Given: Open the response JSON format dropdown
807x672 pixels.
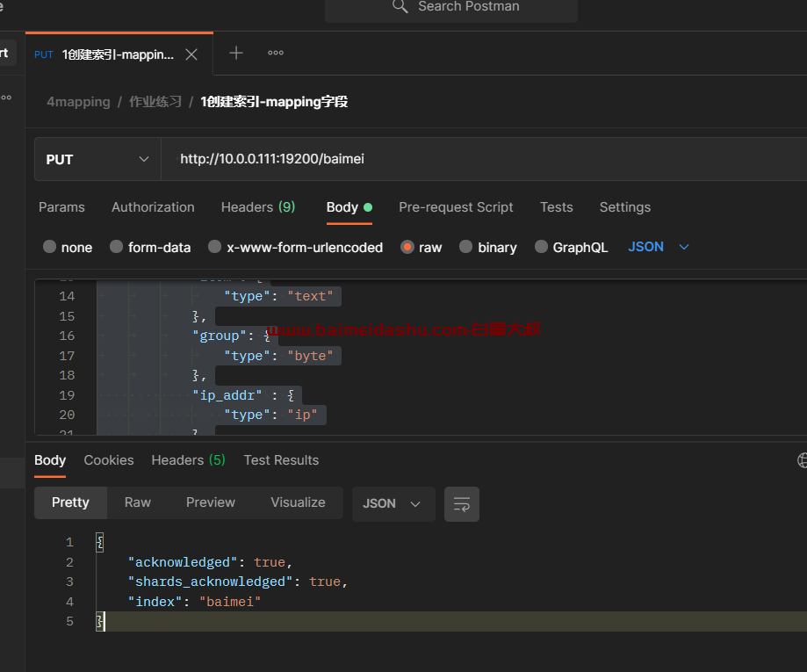Looking at the screenshot, I should click(x=393, y=504).
